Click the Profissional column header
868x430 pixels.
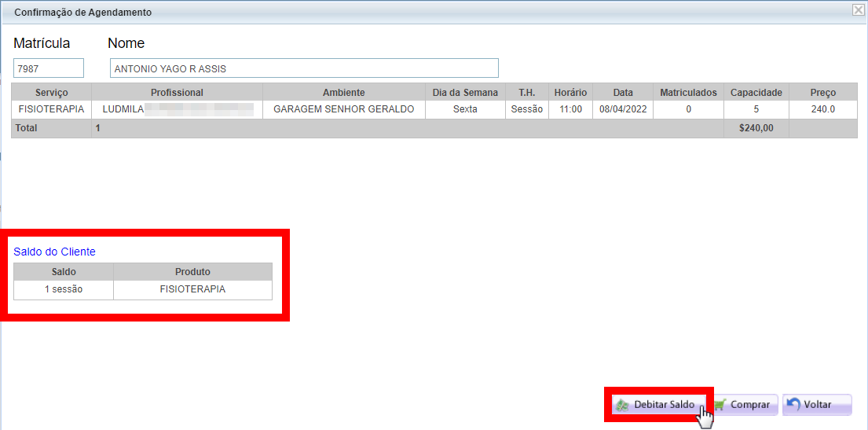click(177, 93)
